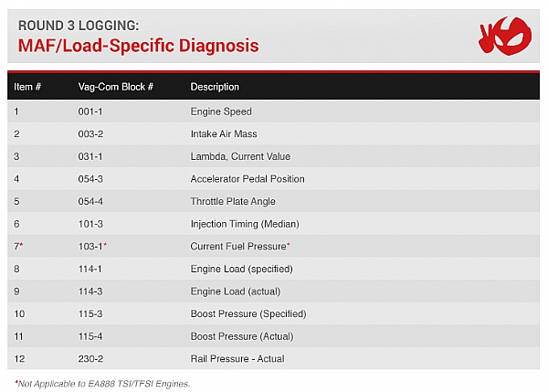This screenshot has width=548, height=392.
Task: Select Accelerator Pedal Position description
Action: click(248, 179)
